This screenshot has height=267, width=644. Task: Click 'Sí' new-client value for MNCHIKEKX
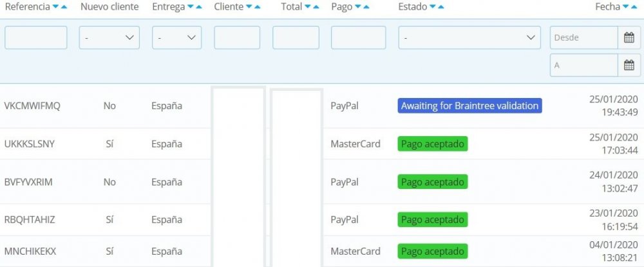pyautogui.click(x=109, y=252)
